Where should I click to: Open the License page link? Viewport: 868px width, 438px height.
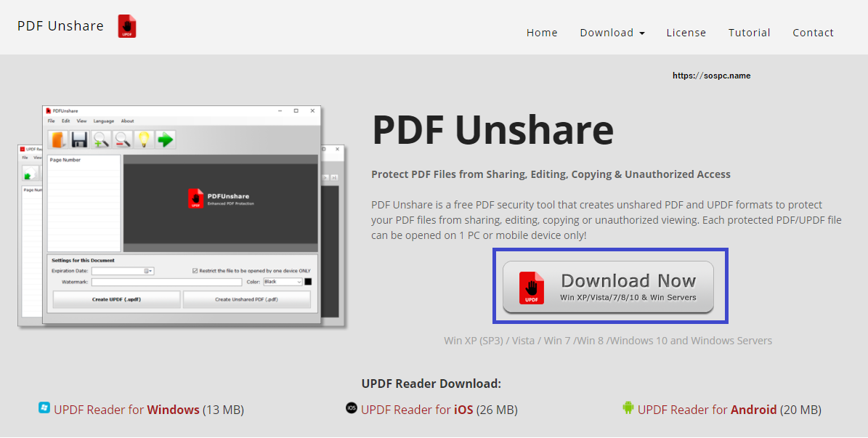tap(686, 33)
